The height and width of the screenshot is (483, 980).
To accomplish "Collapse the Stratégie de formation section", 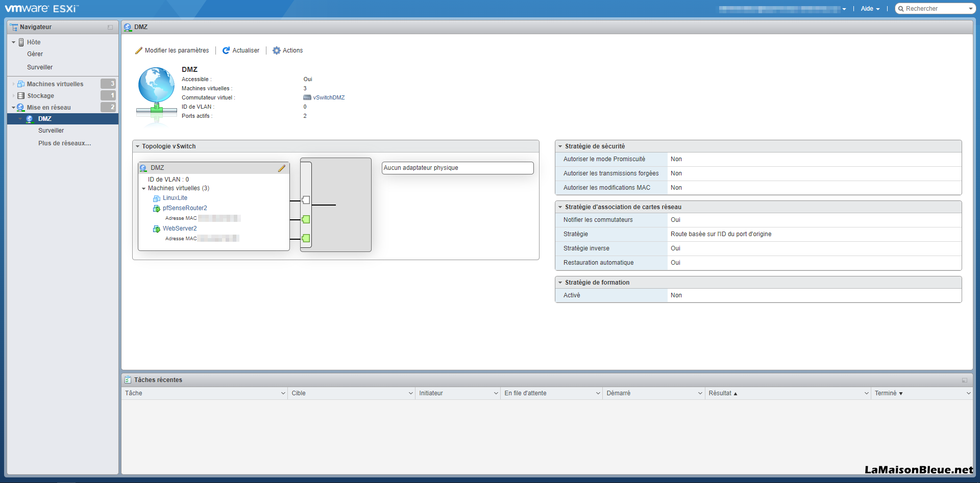I will click(560, 283).
